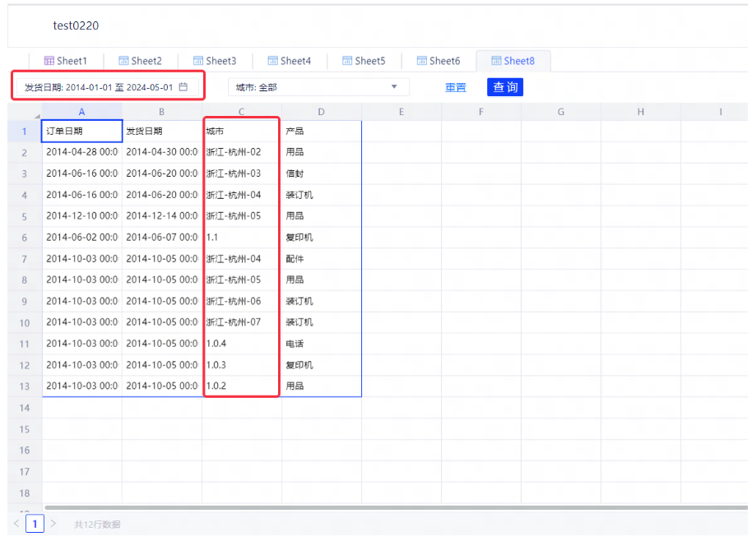Open the Sheet2 tab
Image resolution: width=756 pixels, height=541 pixels.
click(x=140, y=61)
